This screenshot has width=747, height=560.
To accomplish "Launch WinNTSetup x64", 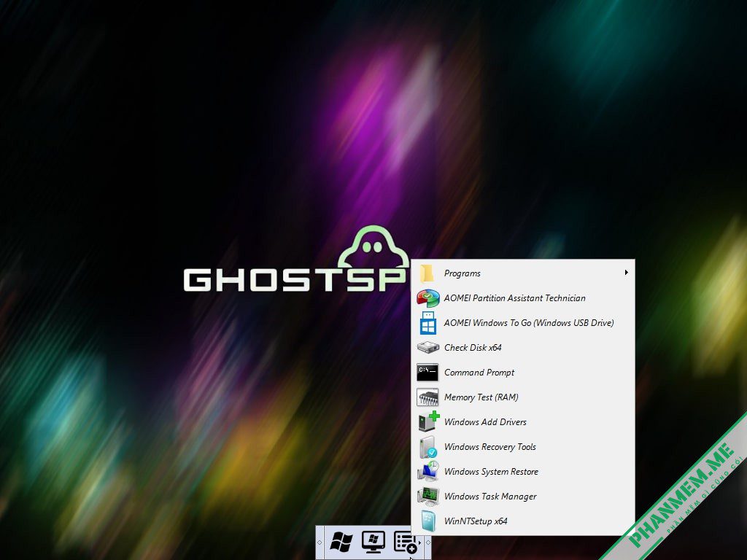I will point(522,521).
